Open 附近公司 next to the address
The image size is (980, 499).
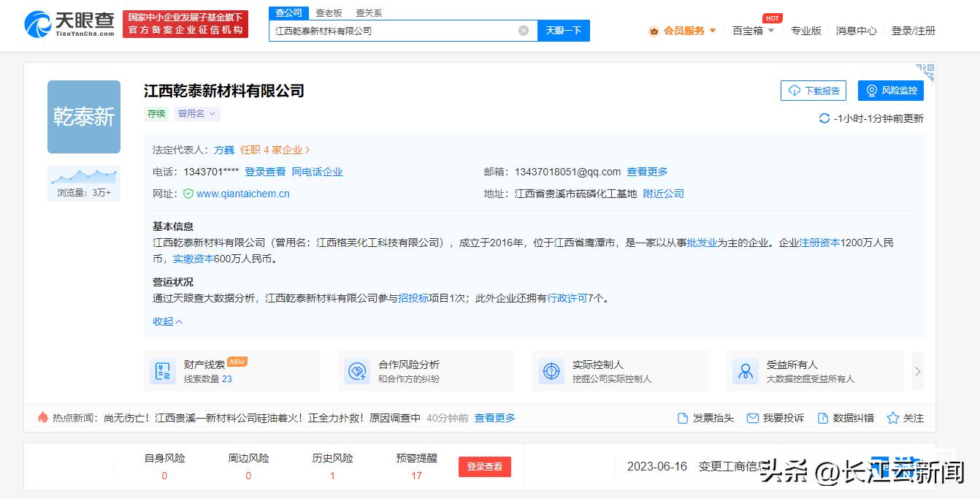click(x=663, y=194)
